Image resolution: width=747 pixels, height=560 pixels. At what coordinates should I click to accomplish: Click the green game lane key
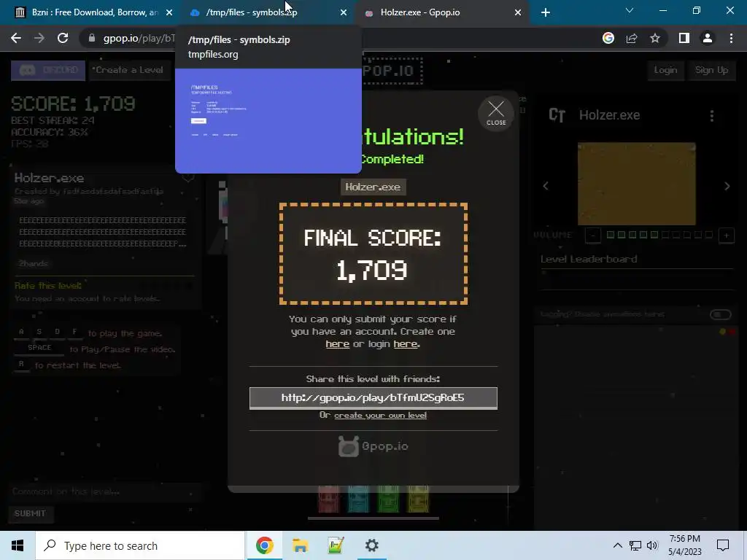[x=388, y=499]
